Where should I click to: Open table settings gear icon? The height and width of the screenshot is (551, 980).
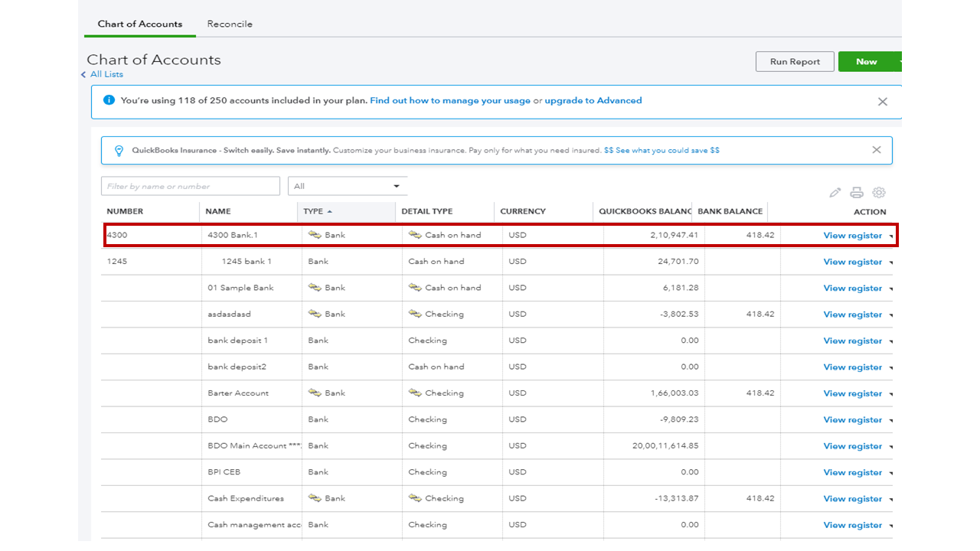coord(879,193)
